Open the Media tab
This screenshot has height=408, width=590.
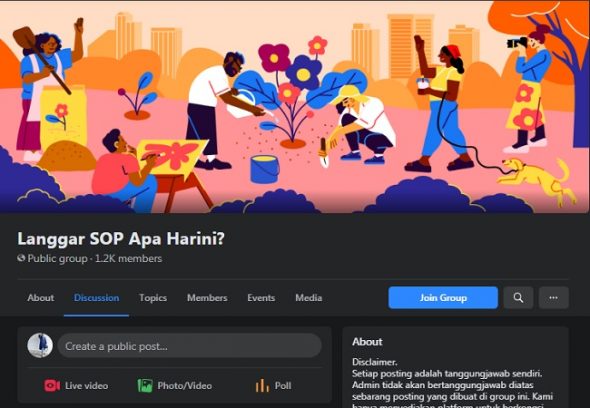309,298
